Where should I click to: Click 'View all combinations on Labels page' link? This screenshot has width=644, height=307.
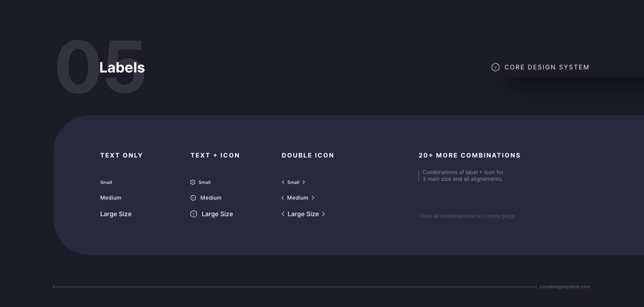[468, 216]
